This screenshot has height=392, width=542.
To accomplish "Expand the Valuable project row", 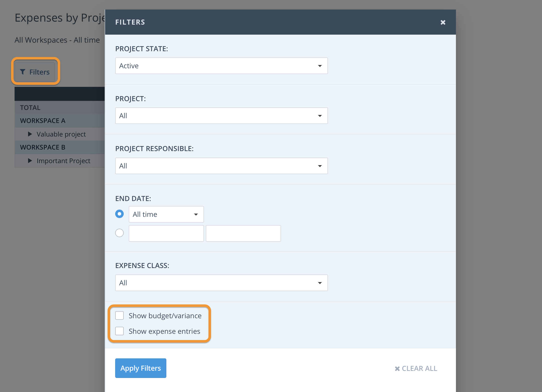I will (30, 134).
